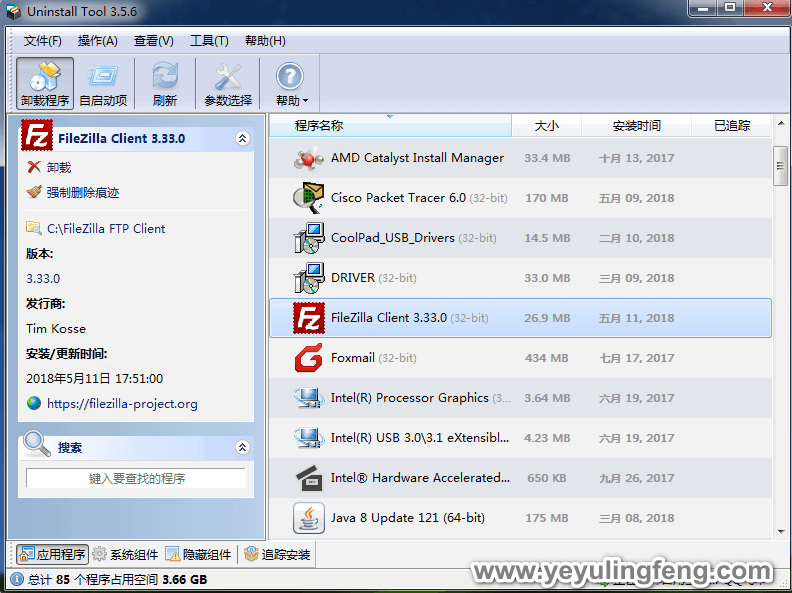792x593 pixels.
Task: Click 九月 26, 2017 date cell
Action: tap(636, 478)
